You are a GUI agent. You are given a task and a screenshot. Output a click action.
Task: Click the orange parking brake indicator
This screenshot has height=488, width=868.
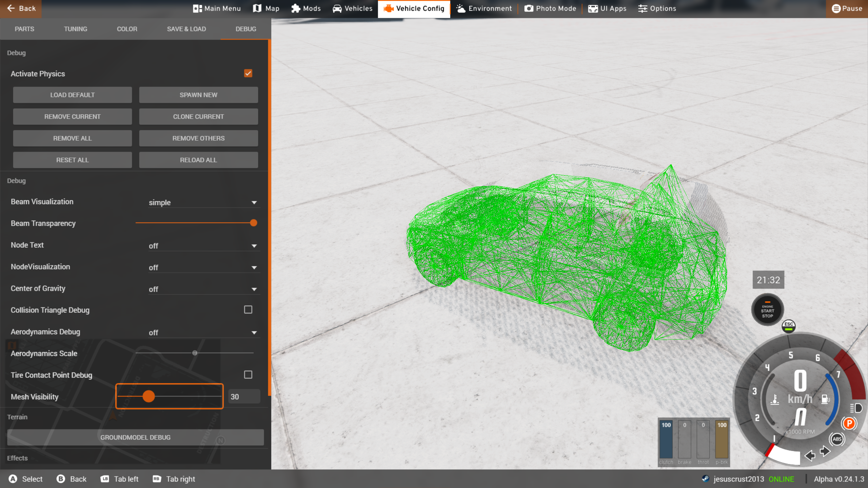pyautogui.click(x=849, y=423)
